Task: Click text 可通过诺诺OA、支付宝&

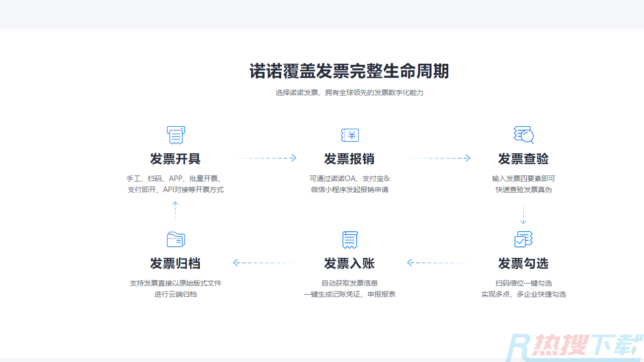Action: click(x=350, y=178)
